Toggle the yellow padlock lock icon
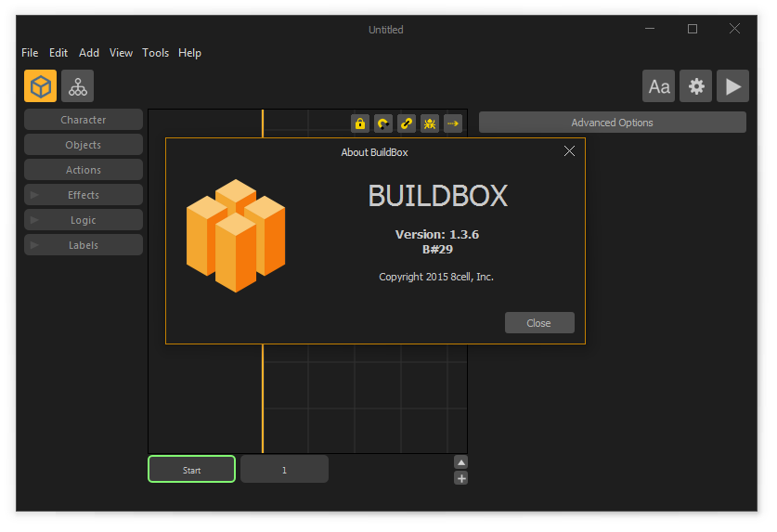Screen dimensions: 777x532 (x=360, y=123)
